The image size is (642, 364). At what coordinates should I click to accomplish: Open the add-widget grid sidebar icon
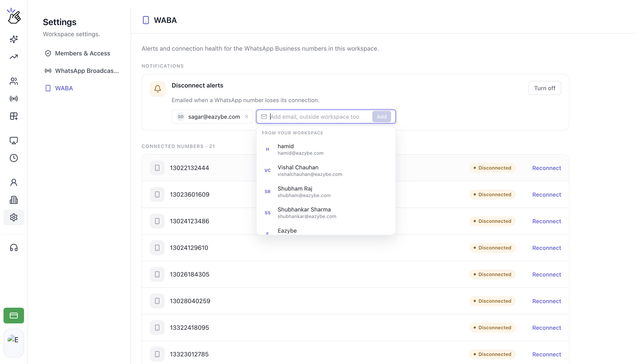point(14,116)
